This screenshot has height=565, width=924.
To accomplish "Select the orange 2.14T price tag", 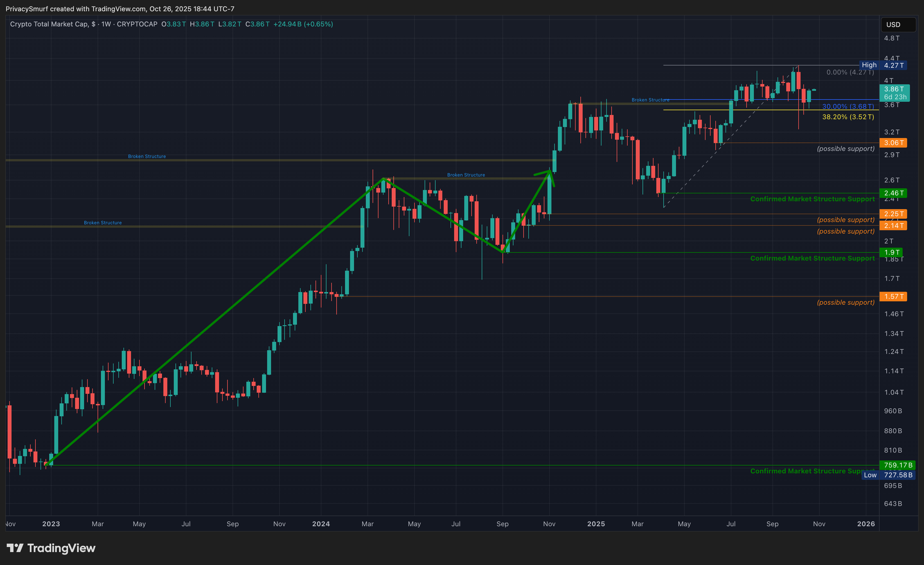I will coord(893,226).
